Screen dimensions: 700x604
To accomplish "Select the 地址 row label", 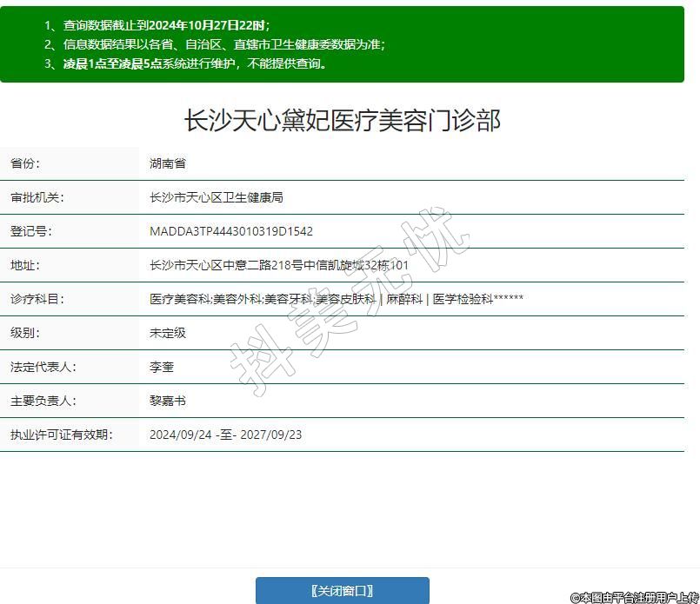I will [25, 265].
